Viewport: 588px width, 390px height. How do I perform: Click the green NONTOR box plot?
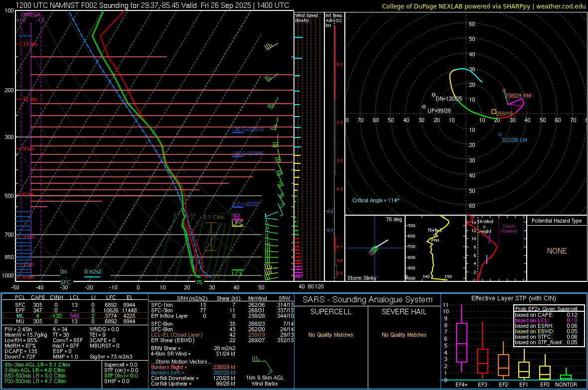[566, 374]
